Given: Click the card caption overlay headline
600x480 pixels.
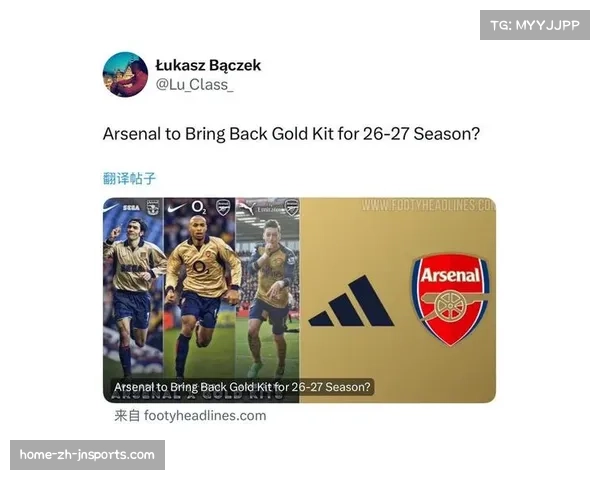Looking at the screenshot, I should pyautogui.click(x=242, y=387).
